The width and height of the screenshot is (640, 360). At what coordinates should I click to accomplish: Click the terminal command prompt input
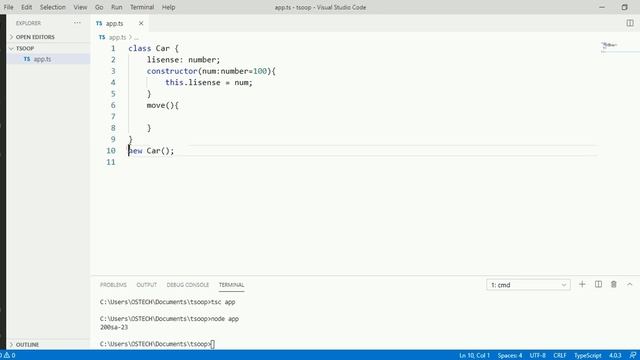point(213,344)
